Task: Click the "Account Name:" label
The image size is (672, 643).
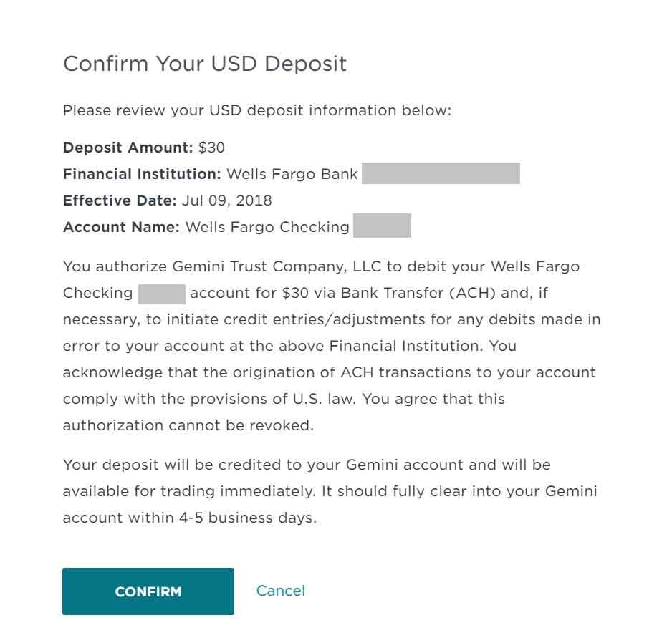Action: point(121,227)
